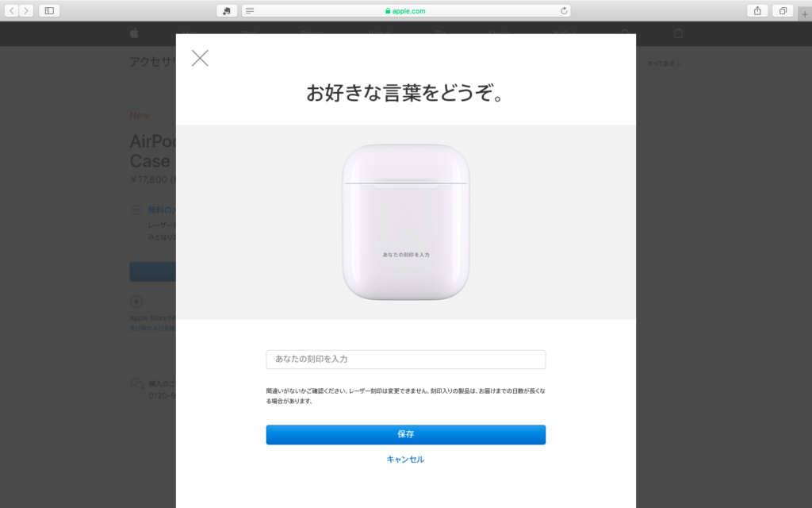Click the engraving placeholder text on the case
Image resolution: width=812 pixels, height=508 pixels.
pyautogui.click(x=406, y=255)
